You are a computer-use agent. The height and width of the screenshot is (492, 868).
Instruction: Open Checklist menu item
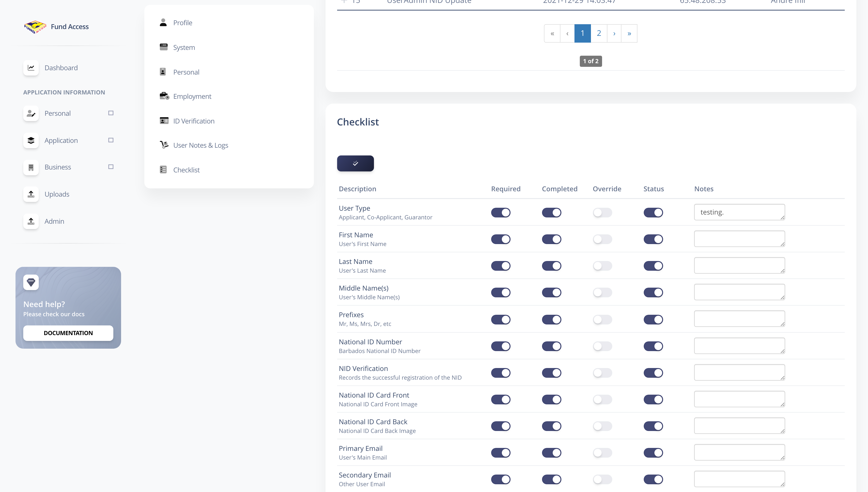point(186,170)
